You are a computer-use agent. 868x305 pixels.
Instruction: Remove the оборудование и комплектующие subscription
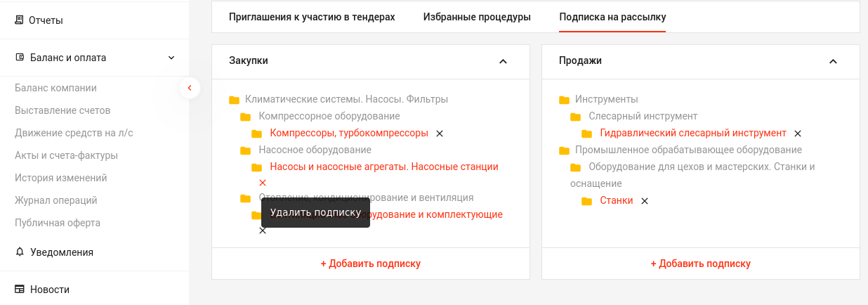pyautogui.click(x=263, y=231)
